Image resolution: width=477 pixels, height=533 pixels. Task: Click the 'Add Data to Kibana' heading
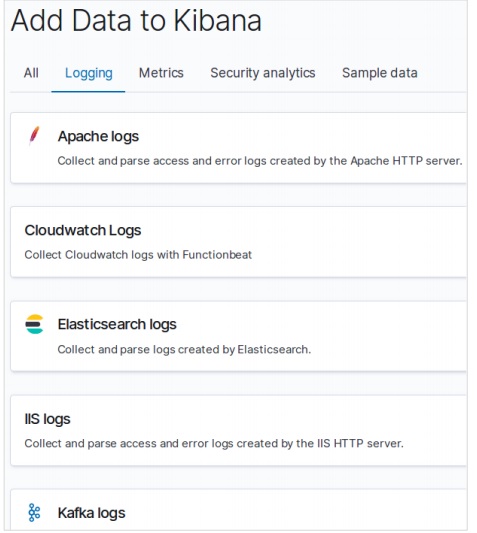136,20
